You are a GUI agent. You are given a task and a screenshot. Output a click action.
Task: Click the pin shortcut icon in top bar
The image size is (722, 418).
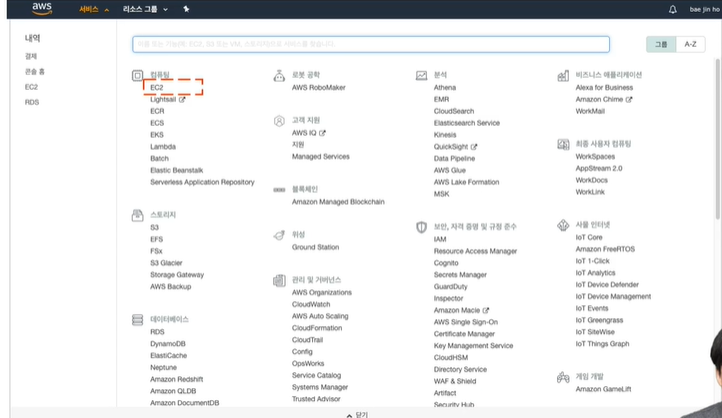pos(186,9)
